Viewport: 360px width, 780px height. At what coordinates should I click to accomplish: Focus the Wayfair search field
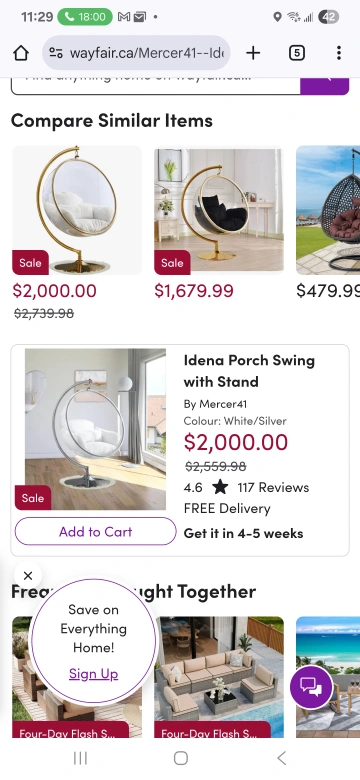pos(156,85)
